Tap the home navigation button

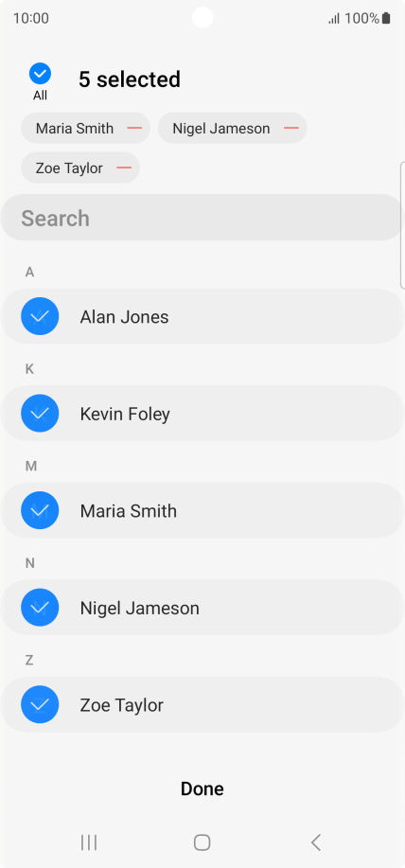[202, 842]
